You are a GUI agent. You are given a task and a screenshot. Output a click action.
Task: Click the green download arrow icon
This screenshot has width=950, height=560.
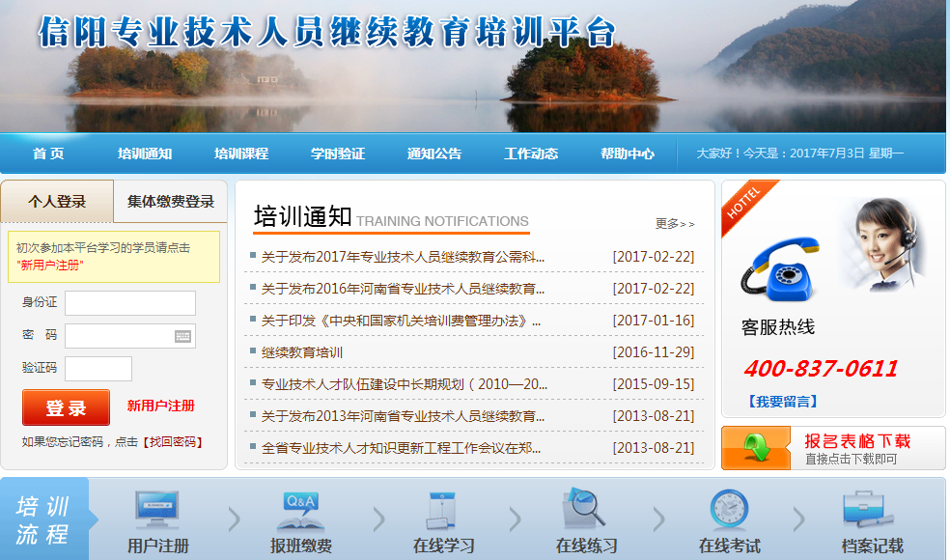pyautogui.click(x=756, y=448)
